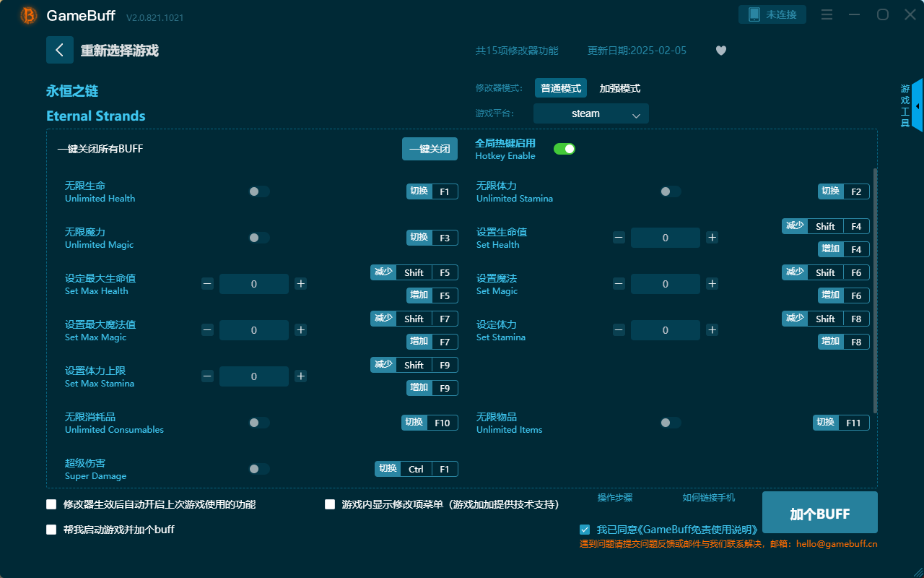Click the Set Health value input field
924x578 pixels.
[666, 238]
